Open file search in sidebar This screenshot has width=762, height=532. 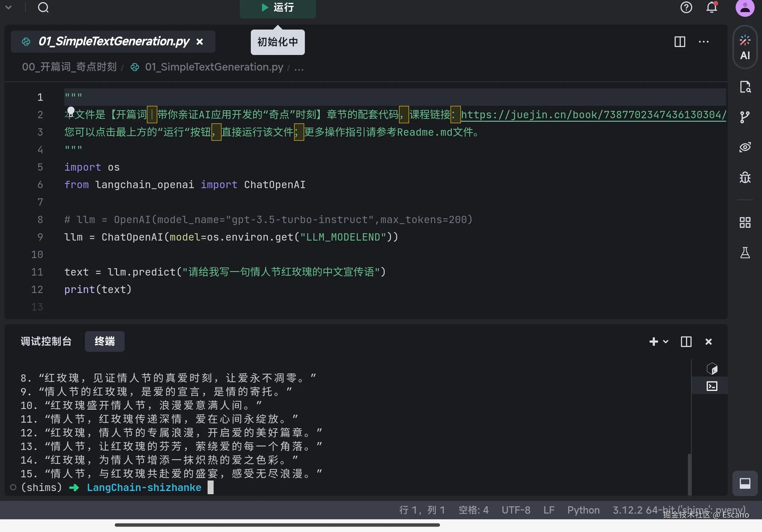coord(745,87)
